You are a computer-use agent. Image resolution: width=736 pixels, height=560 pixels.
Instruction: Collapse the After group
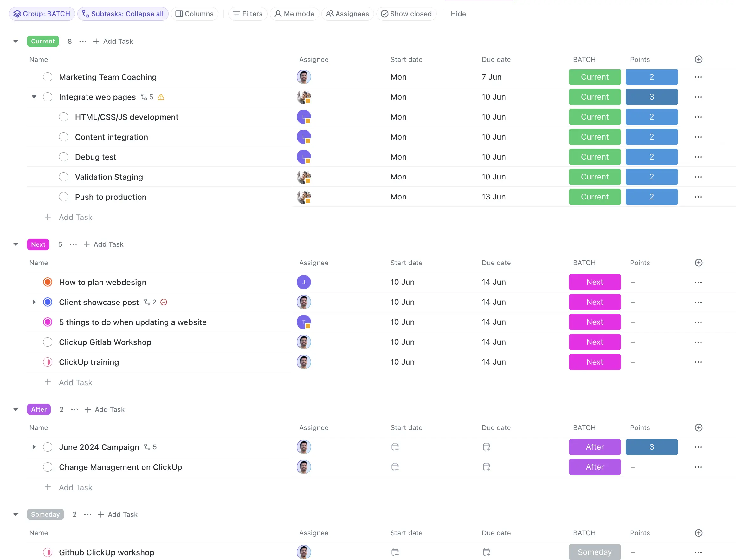[x=16, y=409]
